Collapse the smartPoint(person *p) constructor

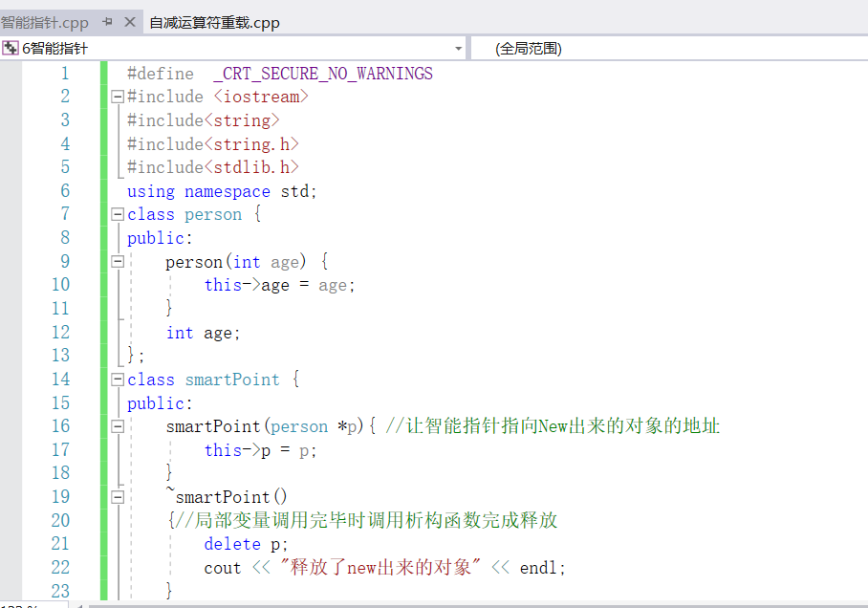click(118, 426)
